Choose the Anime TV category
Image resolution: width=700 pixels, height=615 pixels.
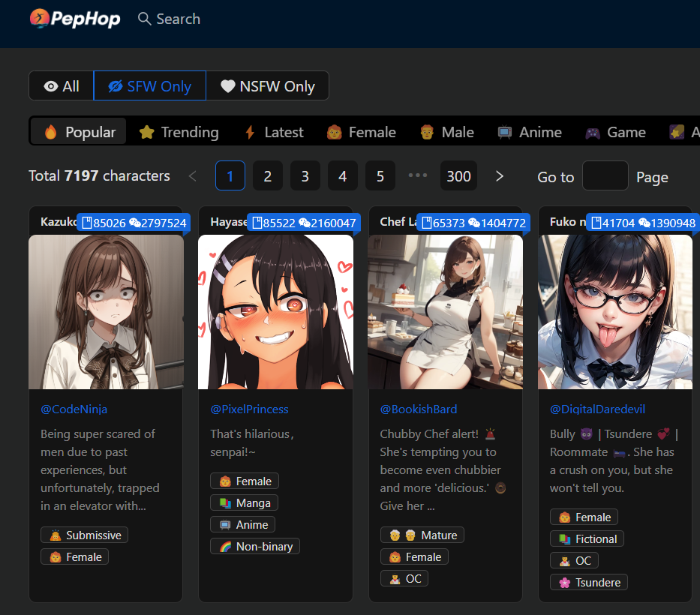[530, 132]
